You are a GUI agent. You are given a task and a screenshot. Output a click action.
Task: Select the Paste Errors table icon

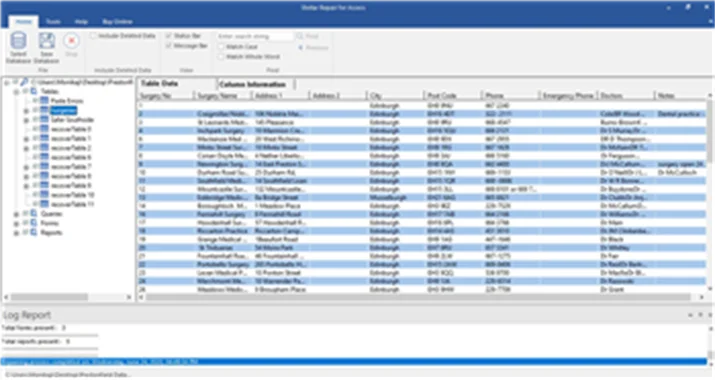tap(44, 100)
